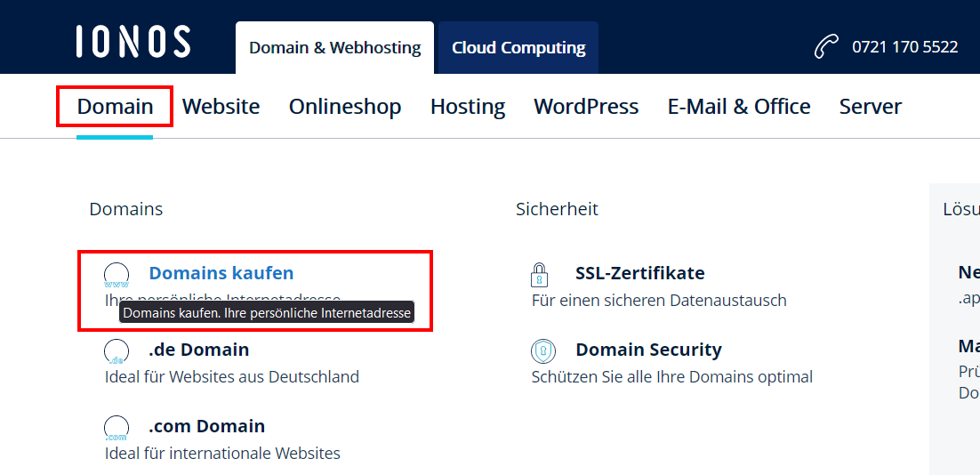Switch to the Domain & Webhosting tab
The width and height of the screenshot is (980, 475).
click(335, 47)
